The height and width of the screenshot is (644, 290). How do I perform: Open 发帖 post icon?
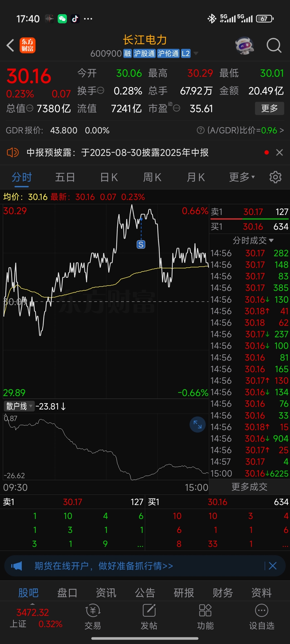pyautogui.click(x=149, y=617)
